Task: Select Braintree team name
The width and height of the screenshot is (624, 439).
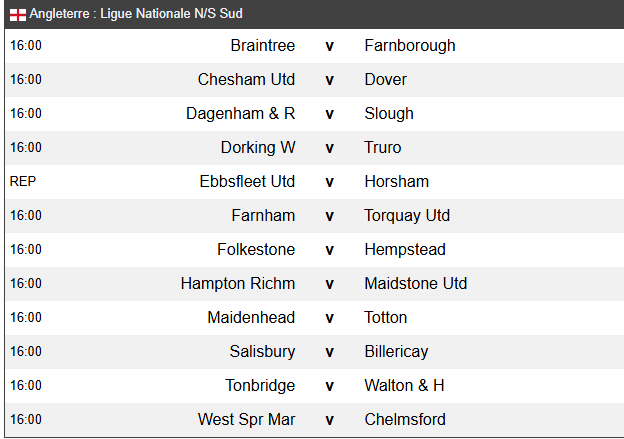Action: (263, 45)
